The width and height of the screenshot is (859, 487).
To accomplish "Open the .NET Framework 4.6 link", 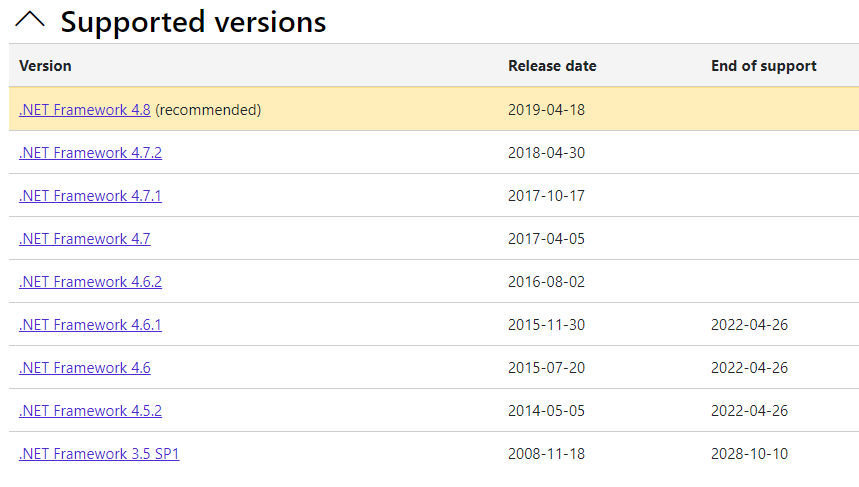I will tap(85, 368).
